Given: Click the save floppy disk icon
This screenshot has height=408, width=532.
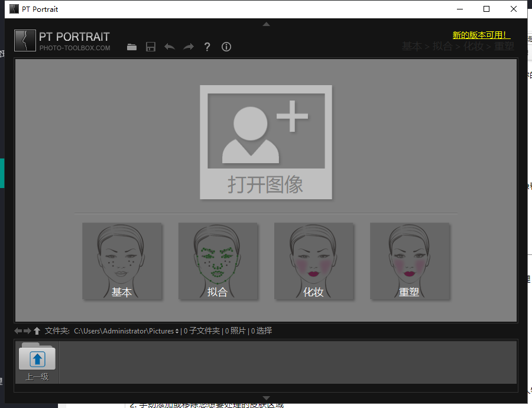Looking at the screenshot, I should point(151,47).
